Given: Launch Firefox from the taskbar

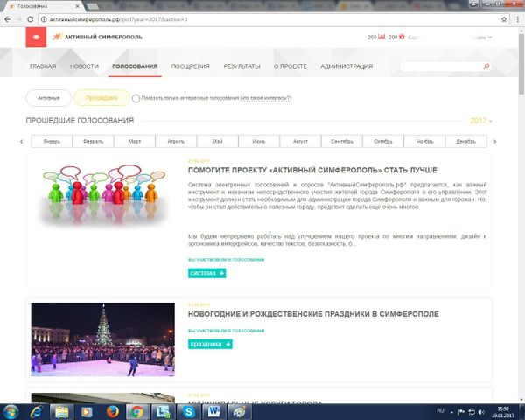Looking at the screenshot, I should point(113,411).
